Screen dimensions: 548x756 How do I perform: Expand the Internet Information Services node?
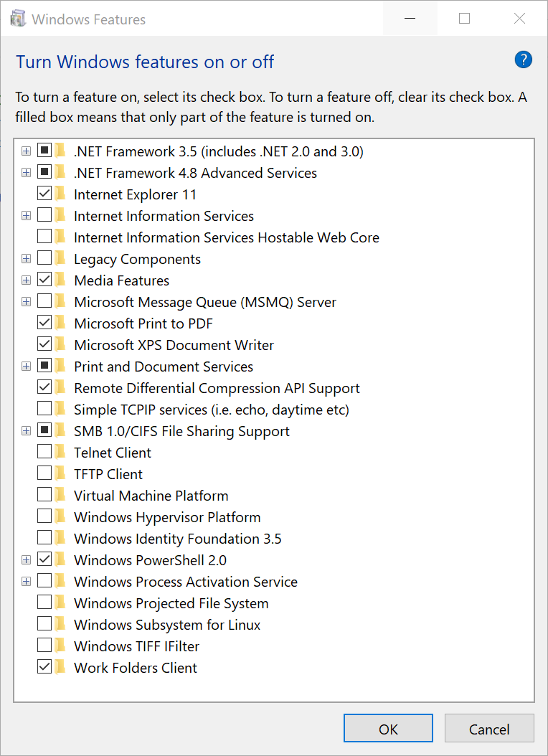[27, 216]
